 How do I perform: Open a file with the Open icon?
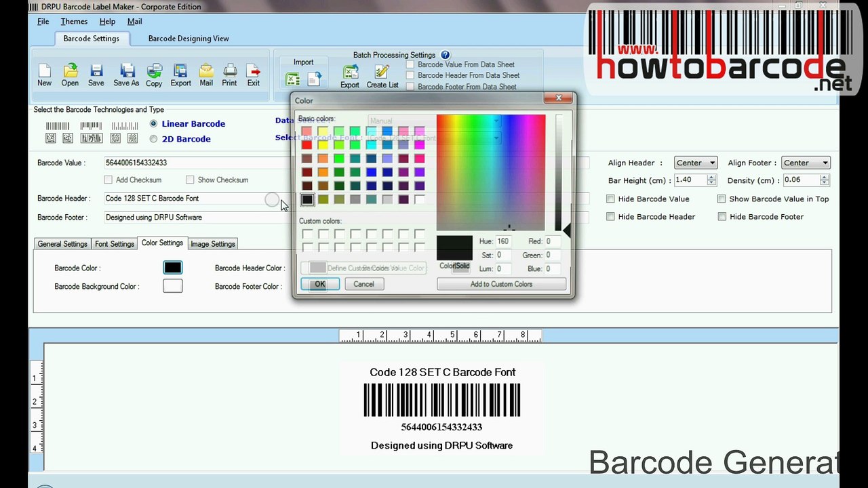point(70,75)
